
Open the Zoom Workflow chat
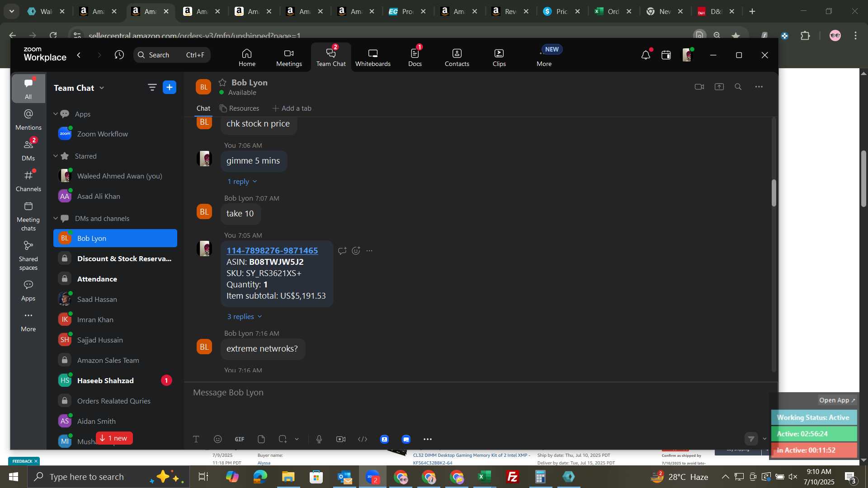tap(115, 134)
